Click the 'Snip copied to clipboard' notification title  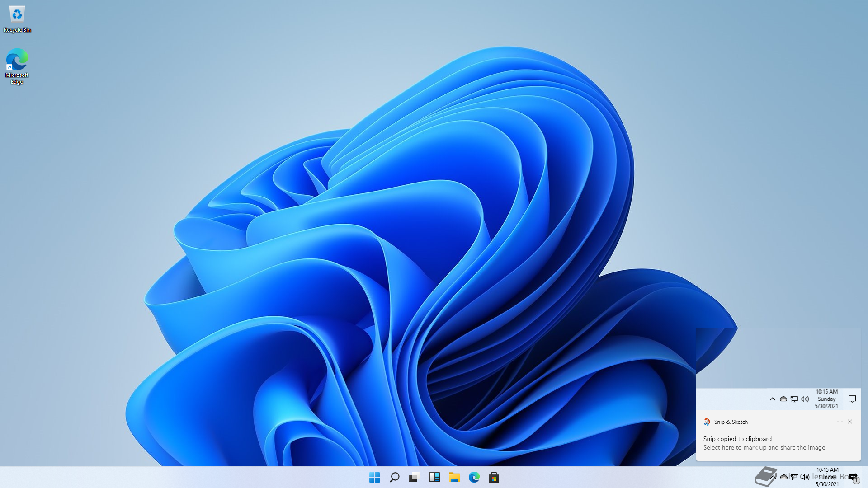pos(737,439)
